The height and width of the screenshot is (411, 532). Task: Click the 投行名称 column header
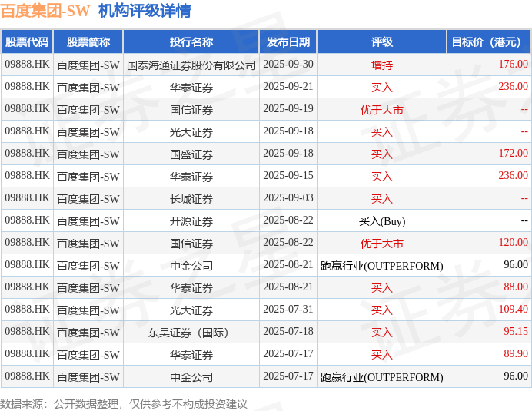point(191,41)
